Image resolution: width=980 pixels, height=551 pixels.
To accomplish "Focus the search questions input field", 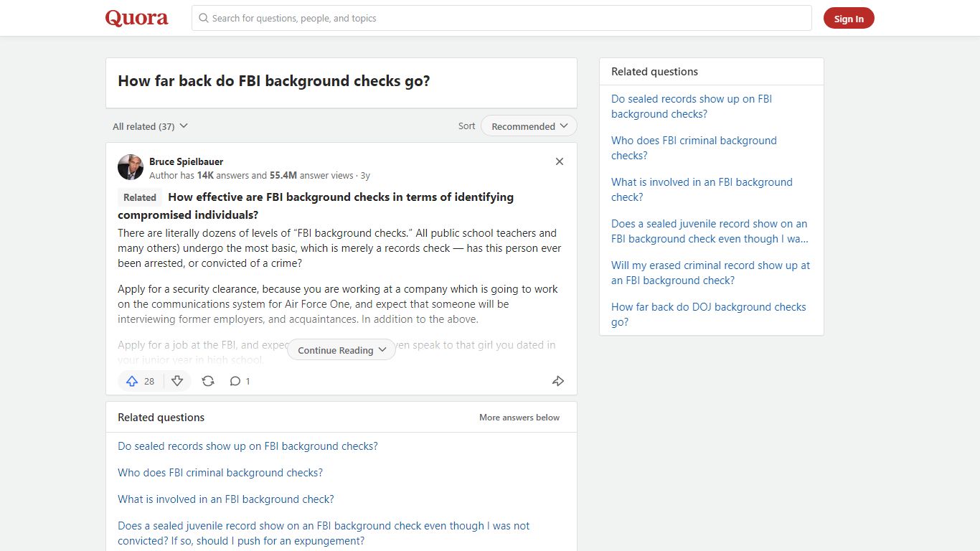I will (x=501, y=18).
